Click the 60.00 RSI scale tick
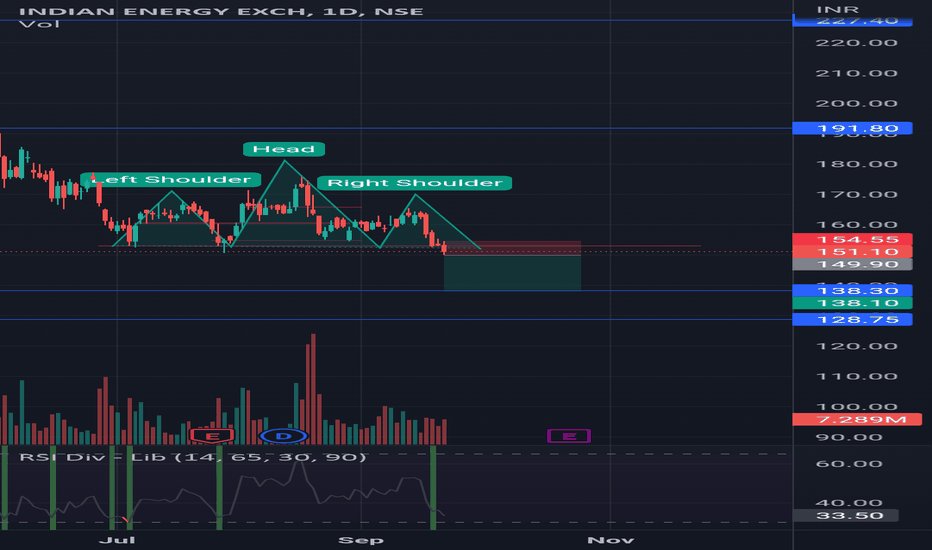This screenshot has height=550, width=932. pyautogui.click(x=849, y=464)
